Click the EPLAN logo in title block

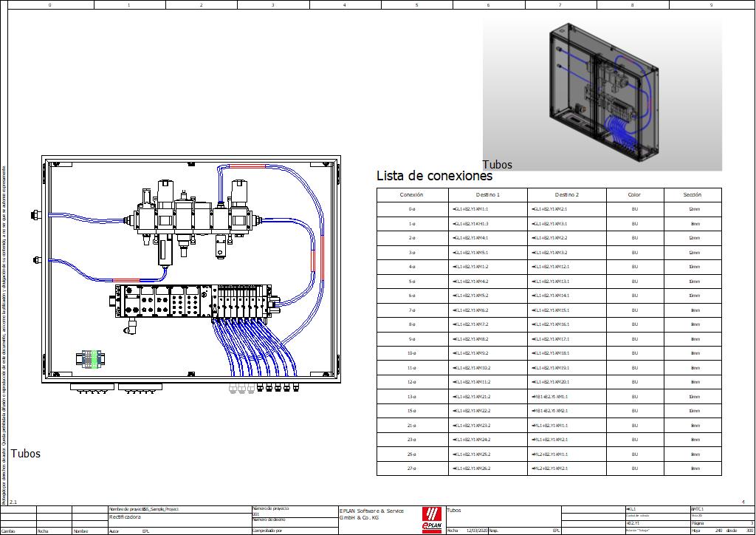coord(433,519)
